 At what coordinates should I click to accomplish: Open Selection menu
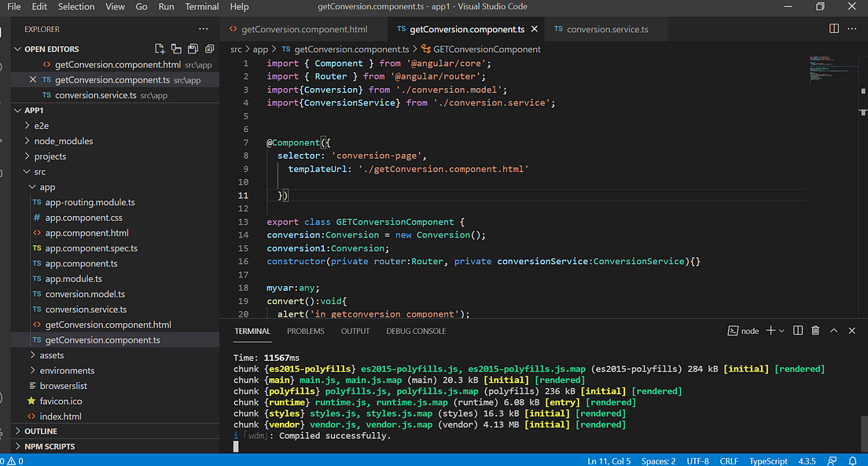click(75, 6)
